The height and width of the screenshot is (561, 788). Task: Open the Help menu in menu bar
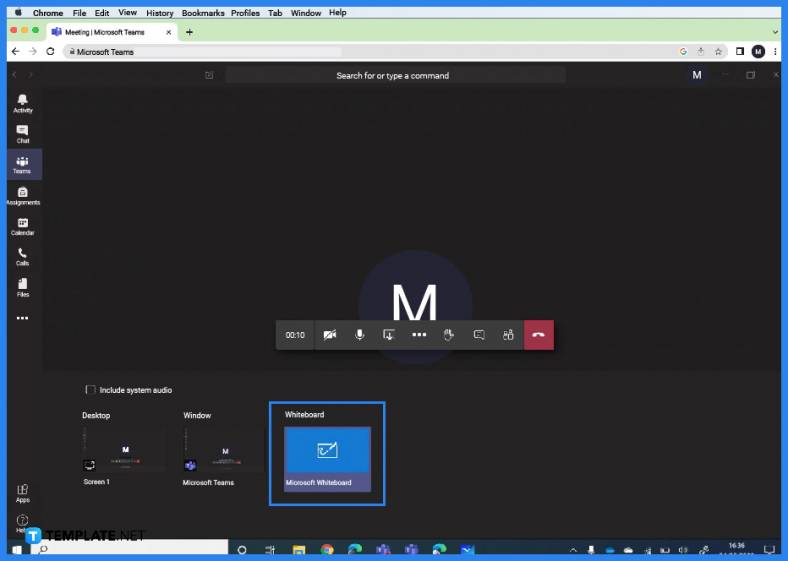tap(338, 13)
